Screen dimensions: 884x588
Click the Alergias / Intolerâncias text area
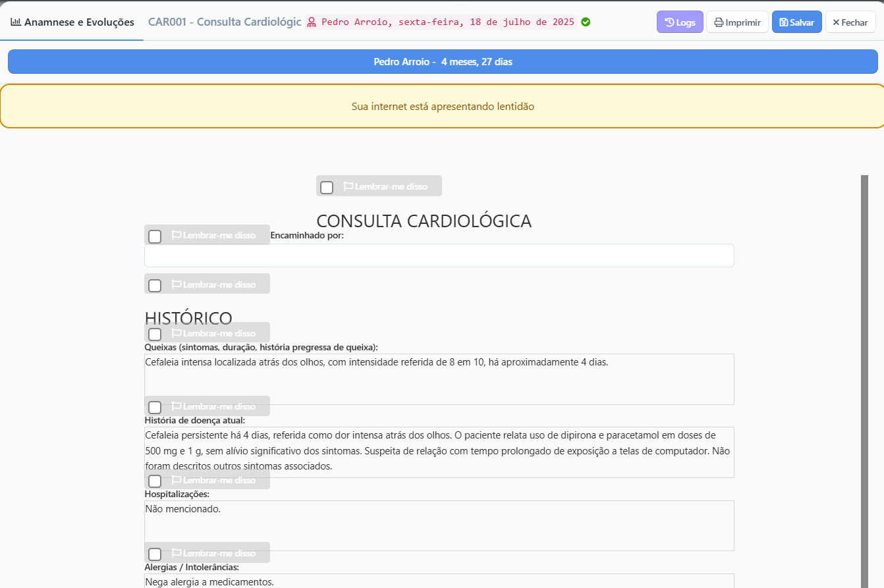(x=439, y=581)
